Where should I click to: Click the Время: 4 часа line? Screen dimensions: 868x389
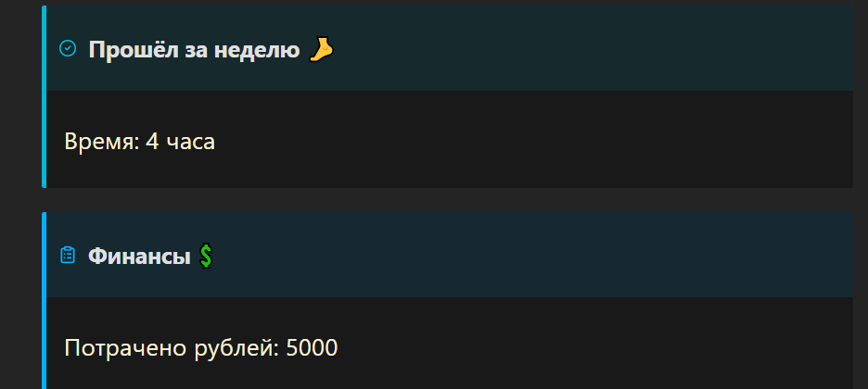pyautogui.click(x=139, y=142)
